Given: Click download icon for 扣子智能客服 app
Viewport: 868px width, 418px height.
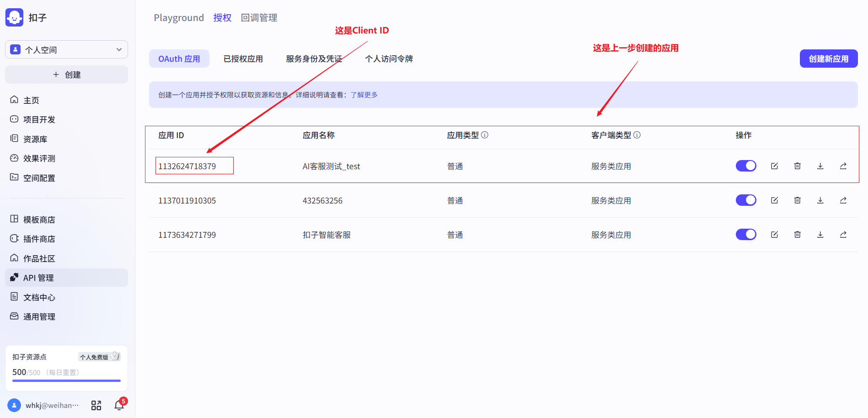Looking at the screenshot, I should pyautogui.click(x=820, y=235).
